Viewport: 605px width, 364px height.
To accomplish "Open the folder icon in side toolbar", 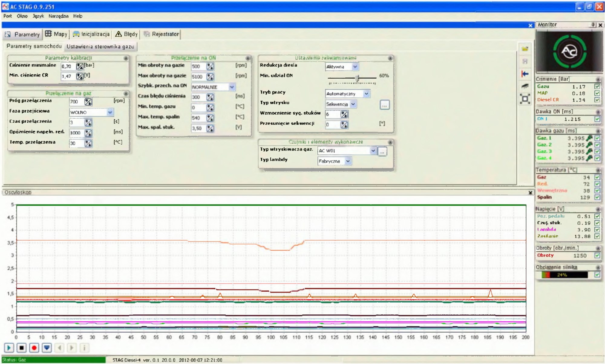I will coord(525,49).
